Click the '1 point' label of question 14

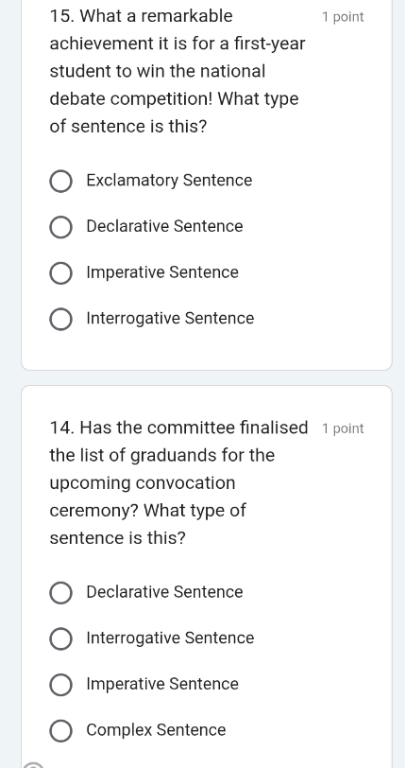(x=343, y=429)
